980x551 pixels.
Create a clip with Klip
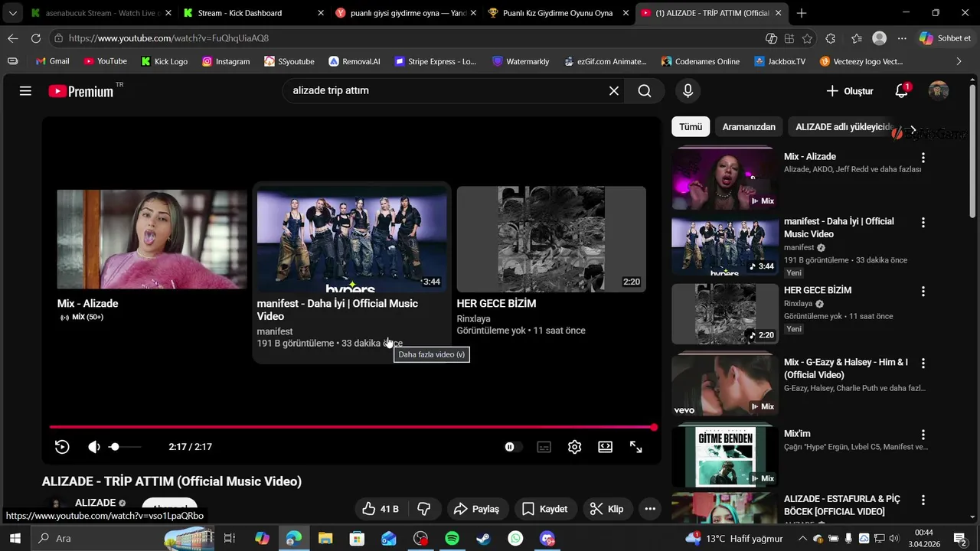606,509
